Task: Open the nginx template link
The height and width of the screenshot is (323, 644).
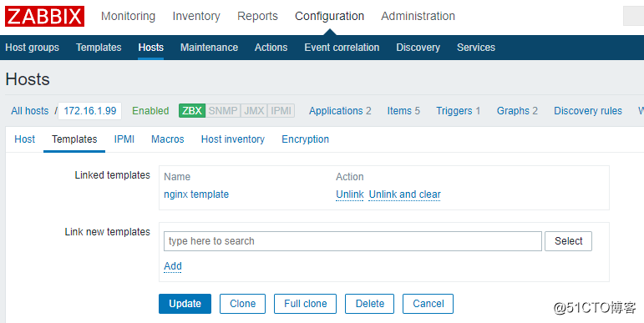Action: [x=196, y=194]
